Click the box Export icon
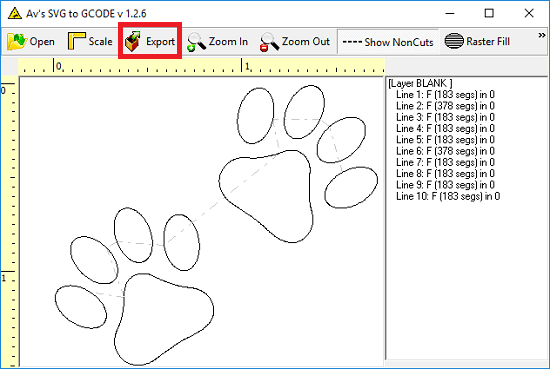The image size is (550, 369). (133, 41)
